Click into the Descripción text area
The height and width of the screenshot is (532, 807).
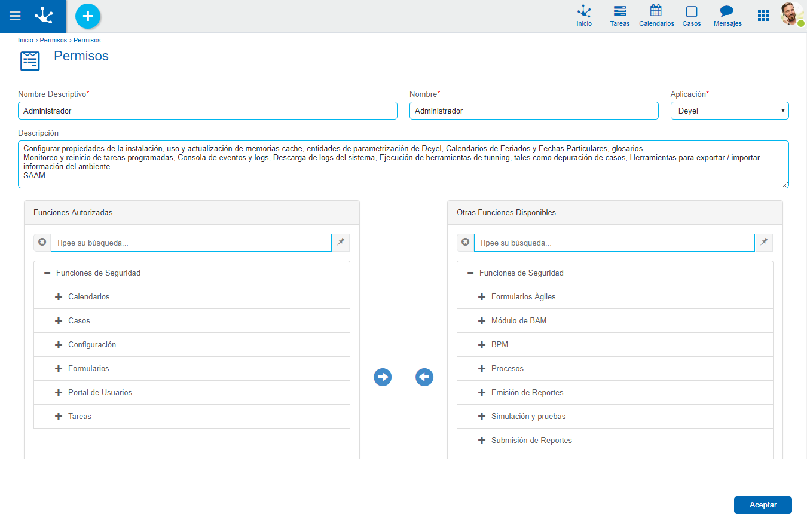click(x=403, y=164)
